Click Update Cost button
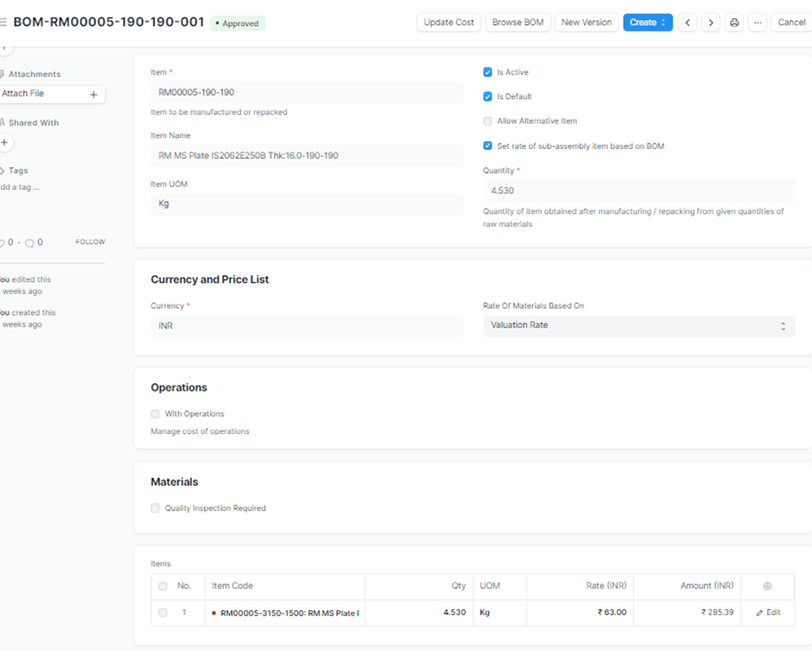 (448, 23)
